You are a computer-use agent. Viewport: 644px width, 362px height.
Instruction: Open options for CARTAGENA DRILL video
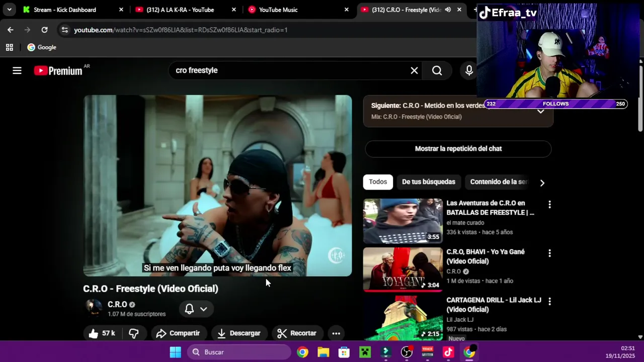[x=549, y=302]
